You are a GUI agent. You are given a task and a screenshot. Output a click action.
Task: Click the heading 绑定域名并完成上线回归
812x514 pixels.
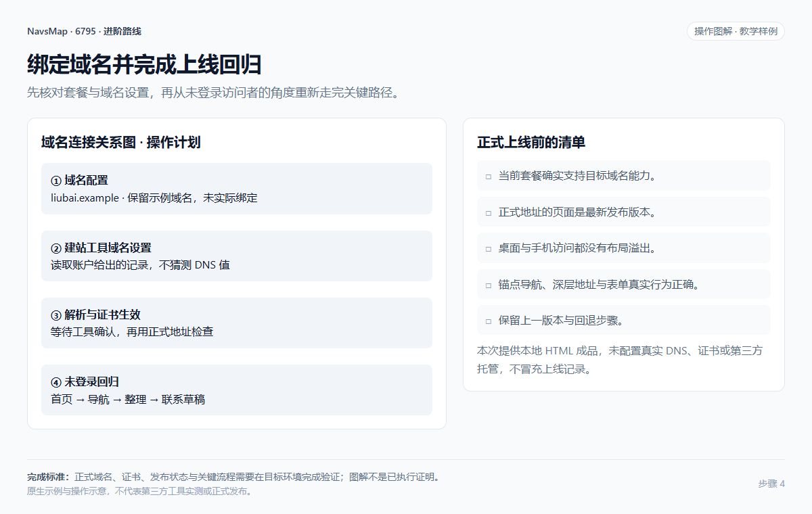coord(144,65)
